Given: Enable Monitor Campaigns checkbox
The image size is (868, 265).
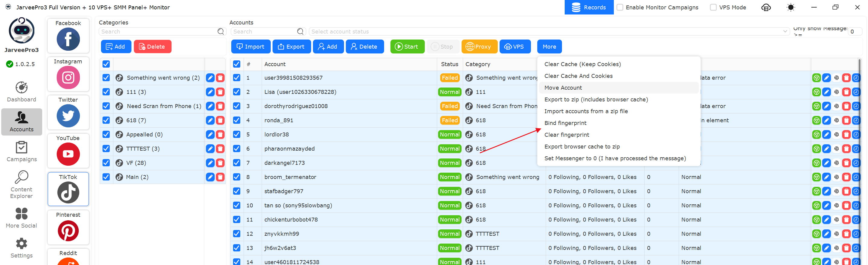Looking at the screenshot, I should (x=620, y=8).
